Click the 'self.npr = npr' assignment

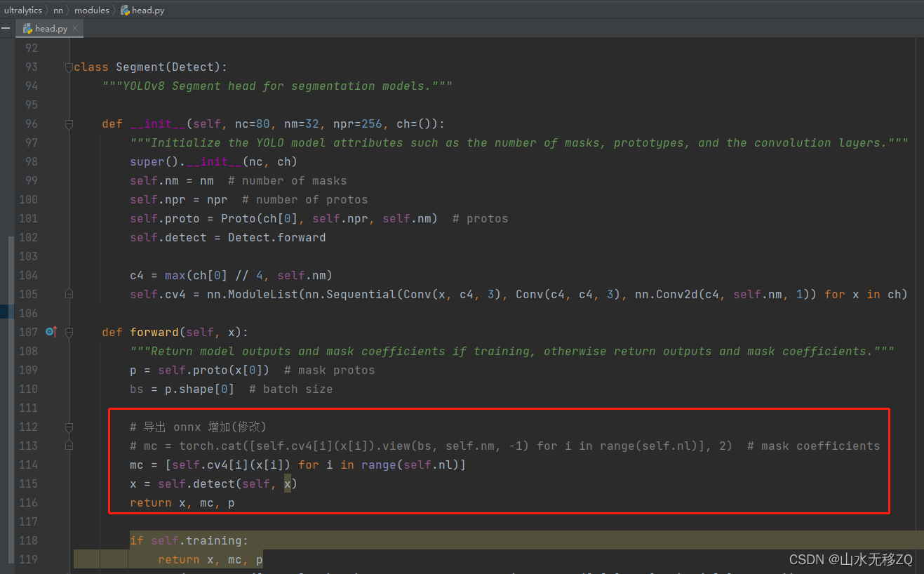[179, 200]
